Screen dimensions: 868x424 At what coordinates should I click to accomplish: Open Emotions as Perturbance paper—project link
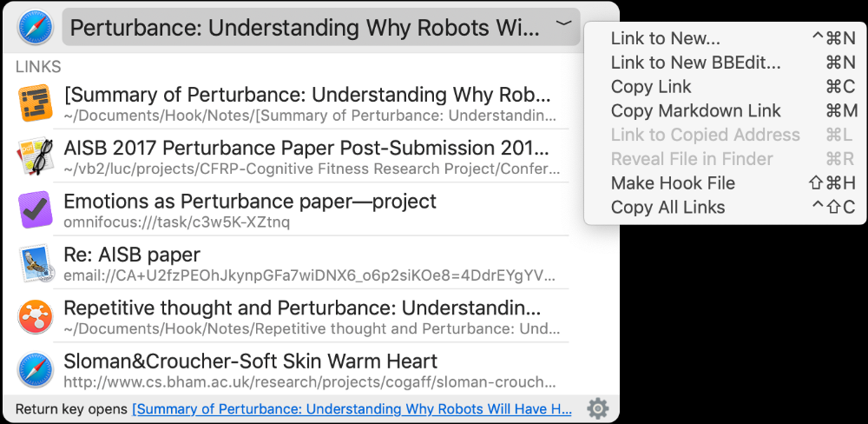[250, 202]
